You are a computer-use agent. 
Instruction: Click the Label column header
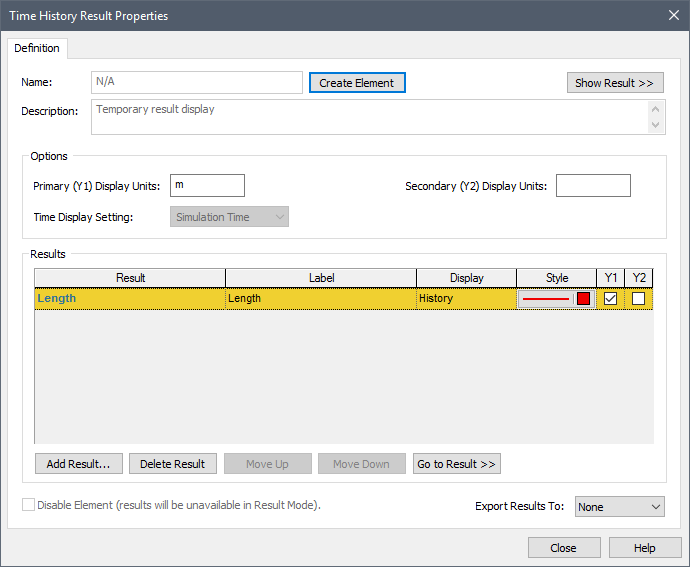(x=321, y=278)
